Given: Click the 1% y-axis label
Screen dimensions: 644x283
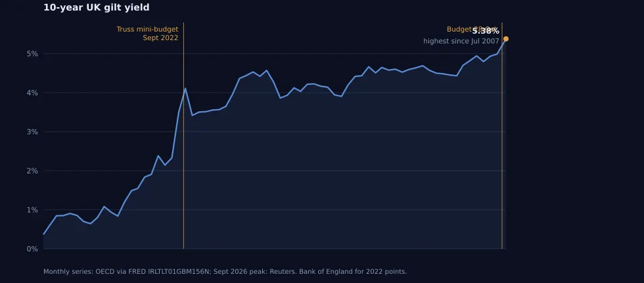Looking at the screenshot, I should click(x=32, y=210).
